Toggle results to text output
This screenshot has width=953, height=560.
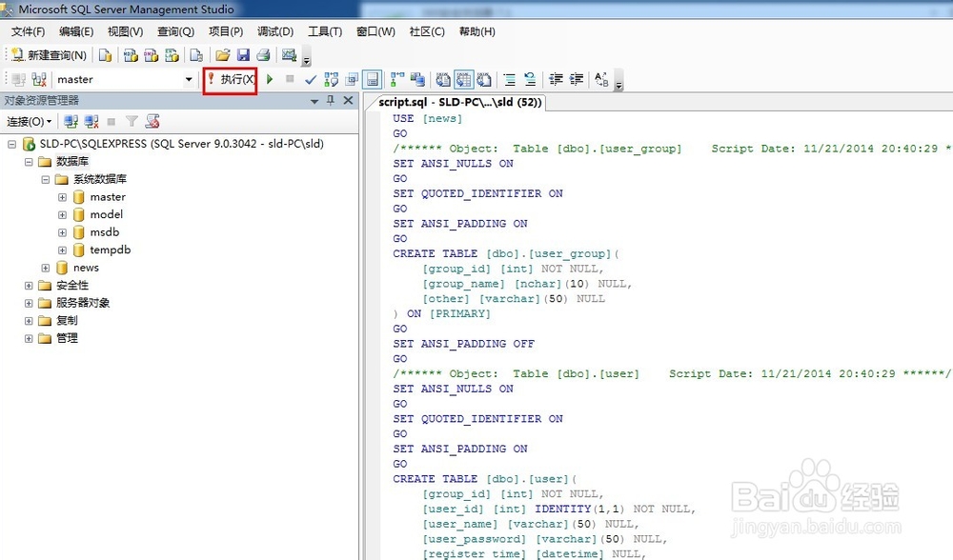[443, 79]
